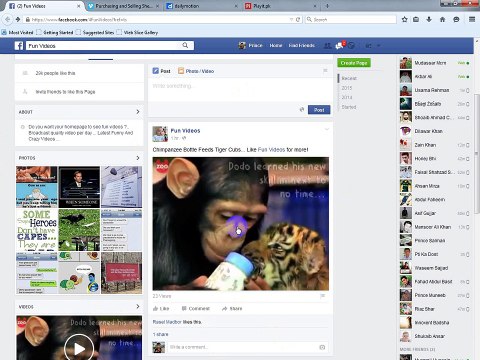Click the Write a comment field

click(x=247, y=347)
